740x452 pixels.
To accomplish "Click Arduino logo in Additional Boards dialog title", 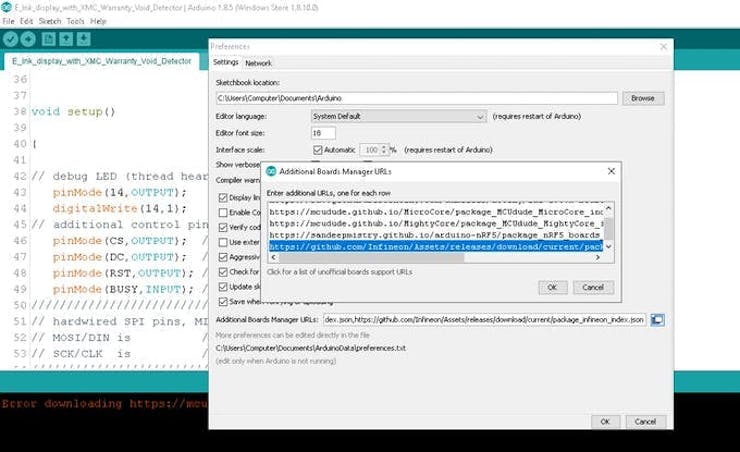I will click(271, 171).
